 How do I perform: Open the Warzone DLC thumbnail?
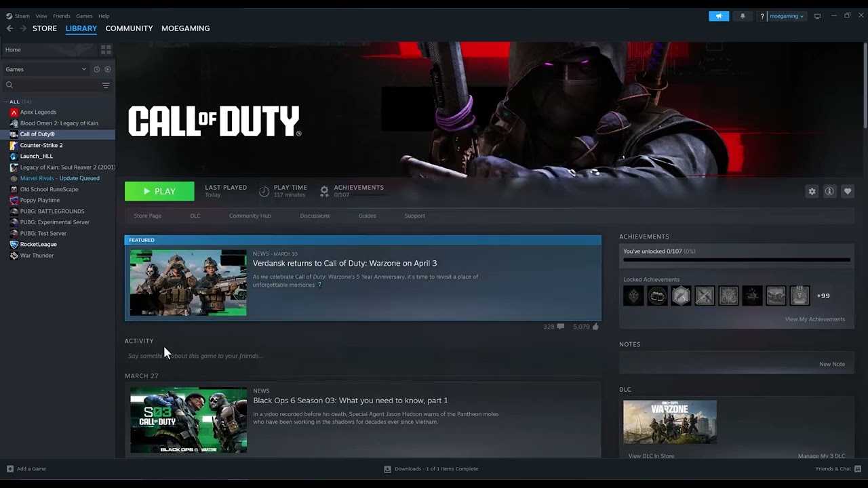[670, 422]
